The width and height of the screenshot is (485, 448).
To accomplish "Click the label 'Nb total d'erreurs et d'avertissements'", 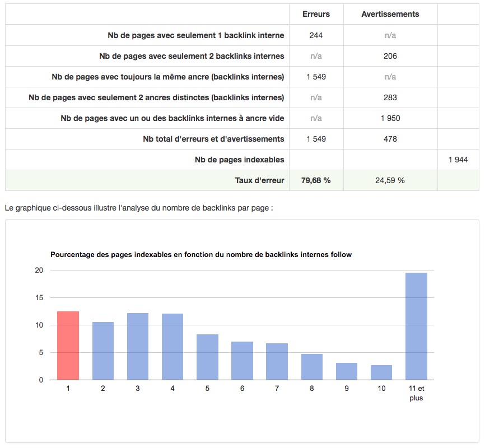I will click(213, 139).
